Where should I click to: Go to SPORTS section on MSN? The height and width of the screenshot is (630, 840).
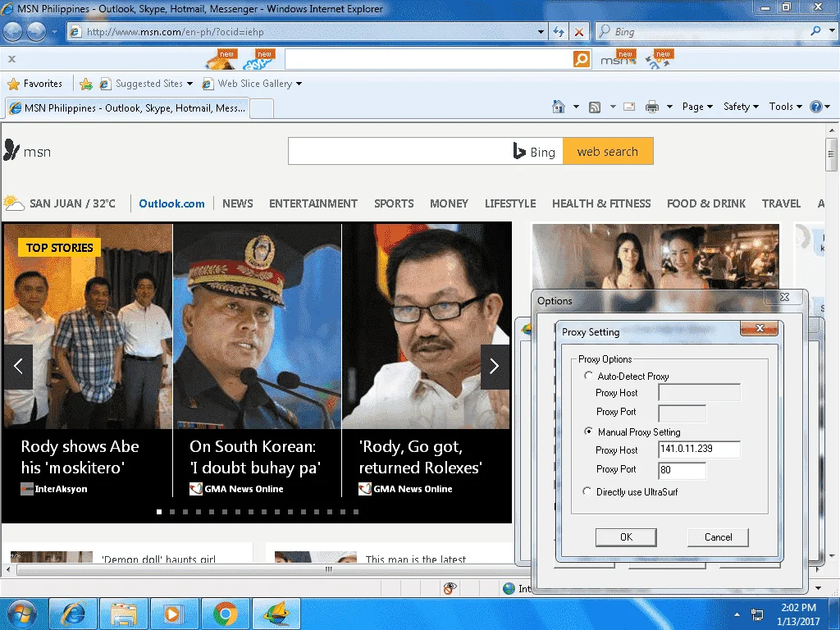pos(394,203)
